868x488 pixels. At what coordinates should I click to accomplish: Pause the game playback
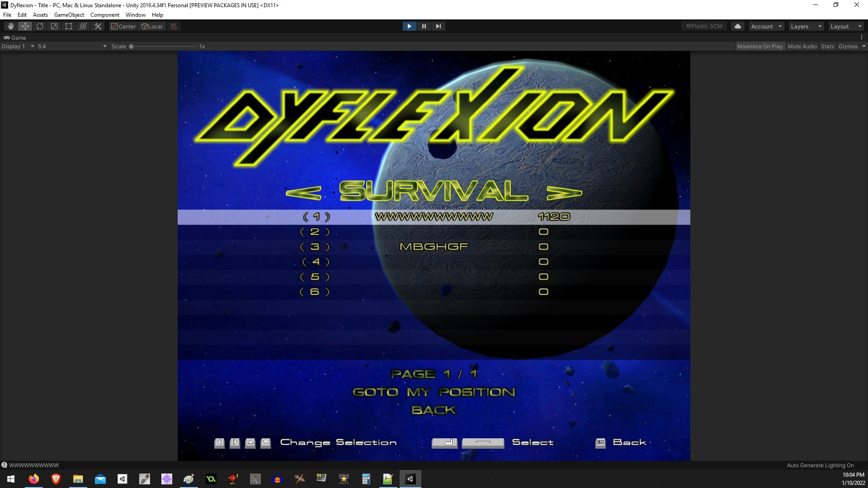pos(424,26)
